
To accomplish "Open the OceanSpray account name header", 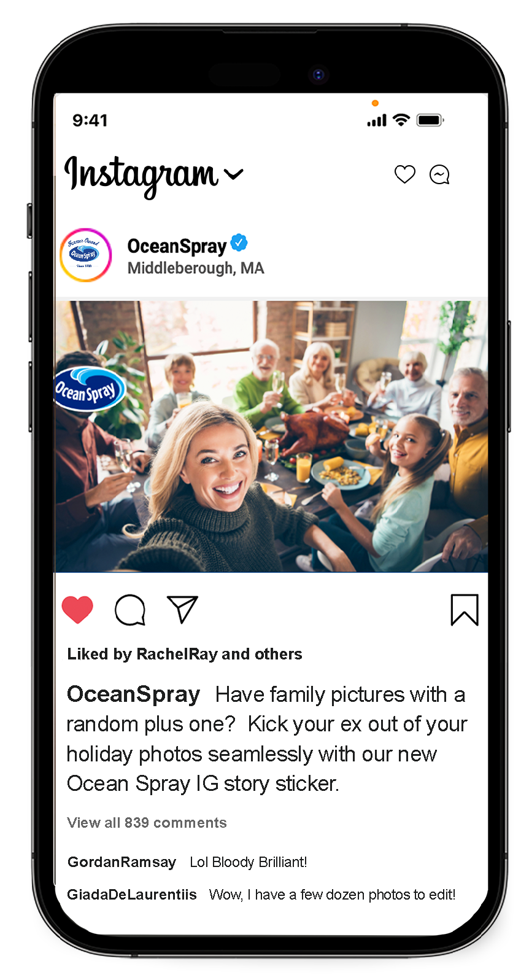I will (177, 246).
